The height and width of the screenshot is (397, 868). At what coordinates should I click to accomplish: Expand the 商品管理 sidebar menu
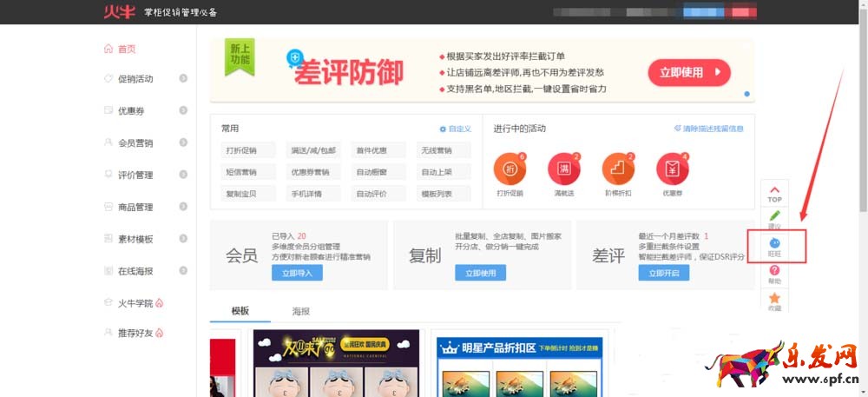tap(183, 207)
